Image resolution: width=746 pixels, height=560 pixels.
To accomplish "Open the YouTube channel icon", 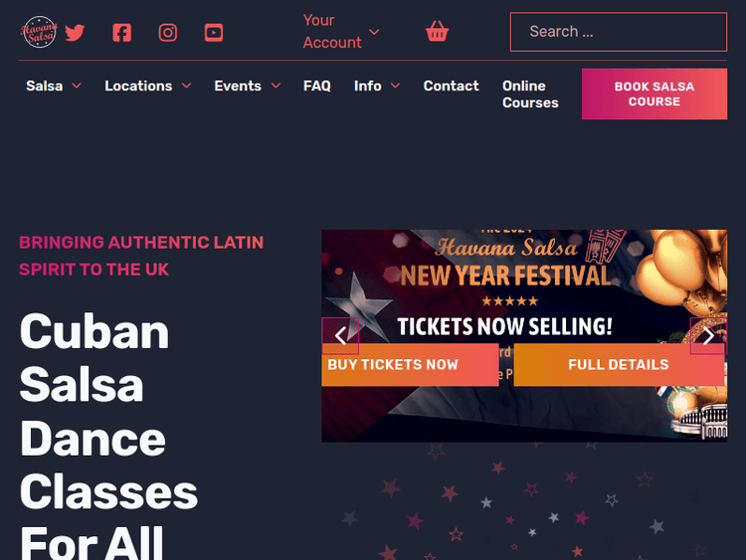I will click(214, 32).
